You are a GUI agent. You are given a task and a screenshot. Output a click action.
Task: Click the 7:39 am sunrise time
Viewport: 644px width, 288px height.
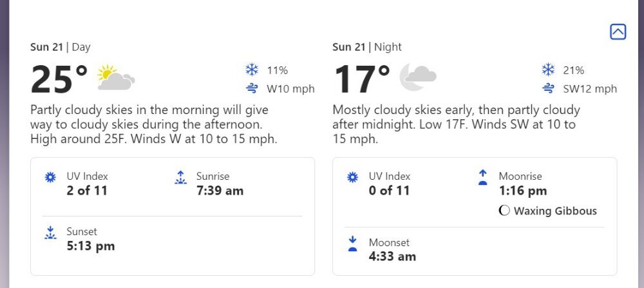[220, 191]
